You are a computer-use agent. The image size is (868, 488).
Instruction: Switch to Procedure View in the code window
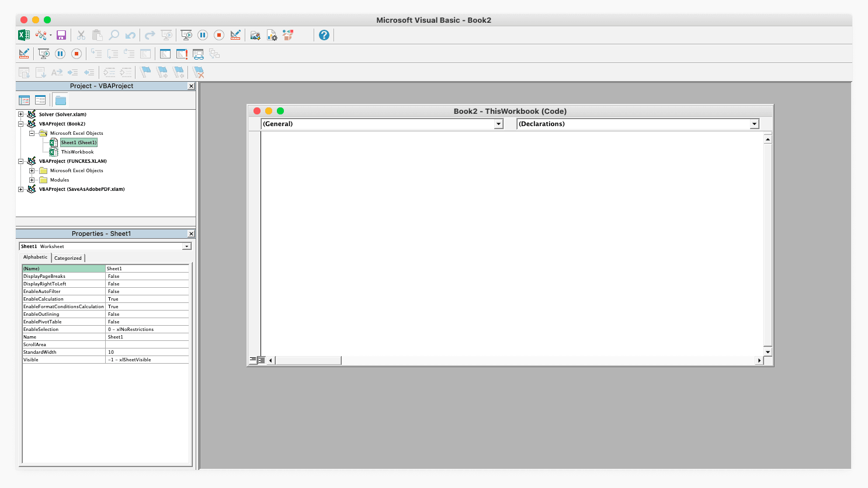click(x=253, y=360)
